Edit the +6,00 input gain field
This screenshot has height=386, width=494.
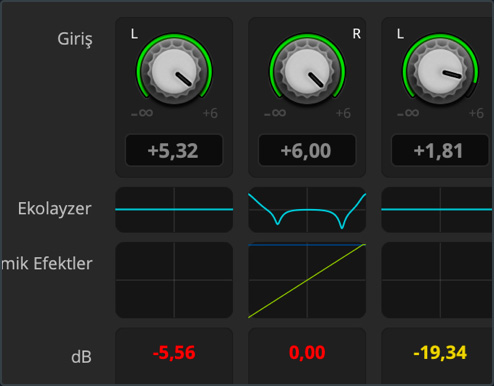pyautogui.click(x=307, y=150)
